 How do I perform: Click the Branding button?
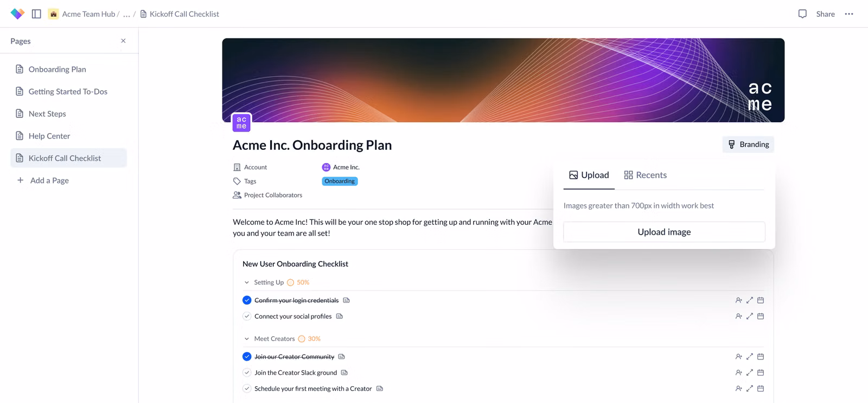coord(748,144)
